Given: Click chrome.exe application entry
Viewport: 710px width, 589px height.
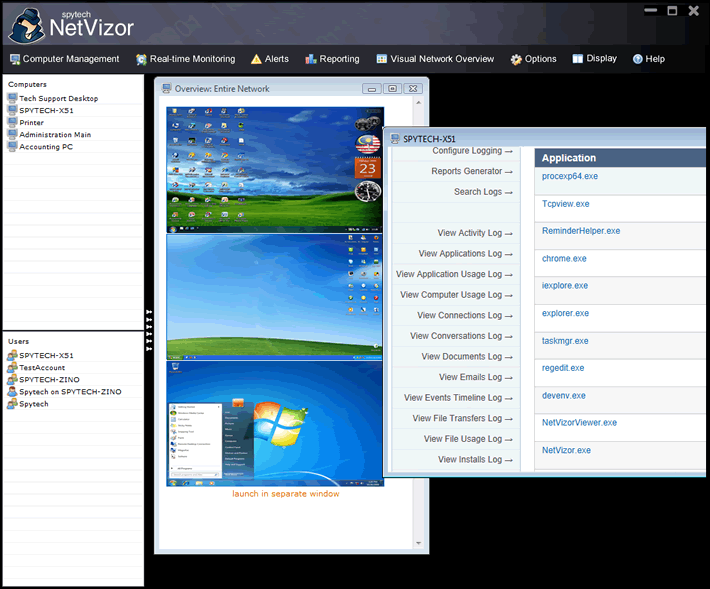Looking at the screenshot, I should point(564,259).
